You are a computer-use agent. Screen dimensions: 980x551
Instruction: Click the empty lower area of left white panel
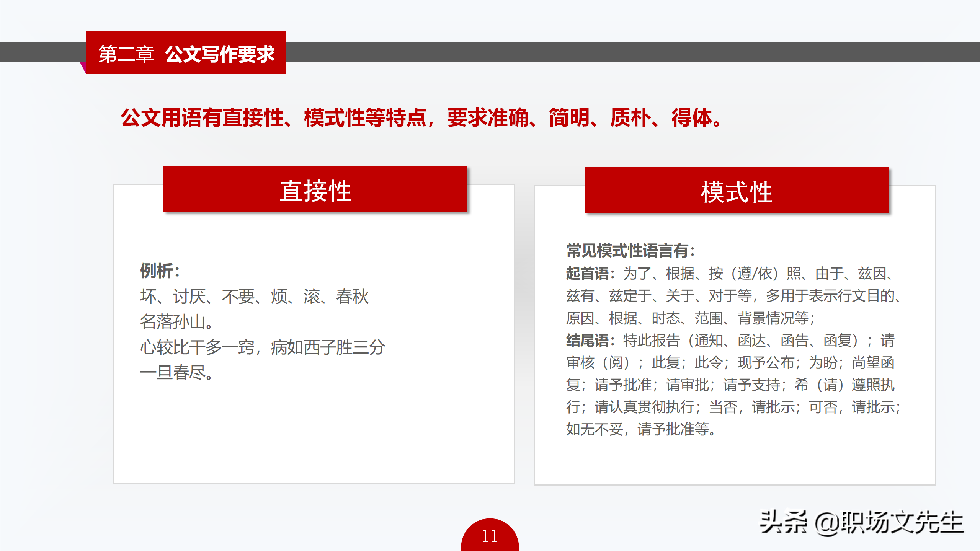(313, 436)
